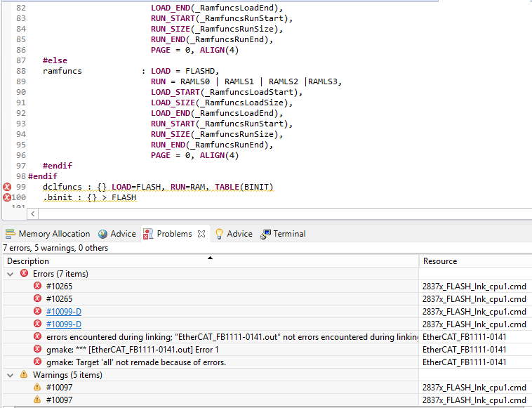This screenshot has width=532, height=408.
Task: Place cursor on .binit line 100
Action: [90, 197]
